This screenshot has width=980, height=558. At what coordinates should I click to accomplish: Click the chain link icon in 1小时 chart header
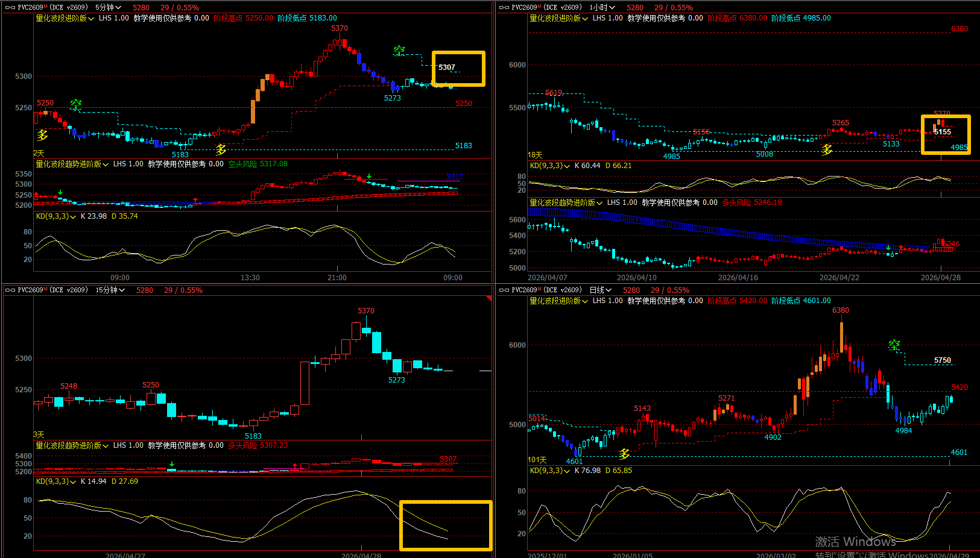click(x=504, y=8)
